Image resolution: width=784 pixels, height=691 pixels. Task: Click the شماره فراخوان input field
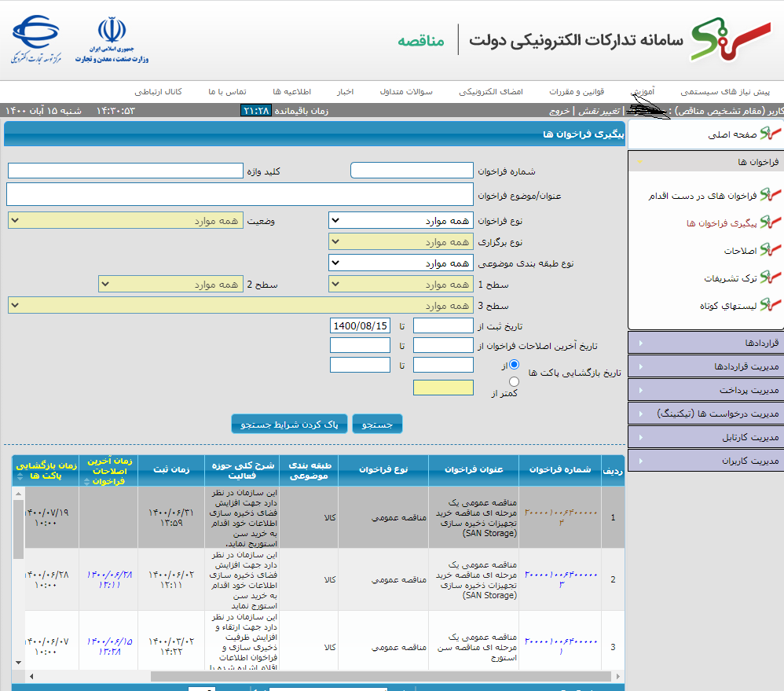click(x=412, y=171)
